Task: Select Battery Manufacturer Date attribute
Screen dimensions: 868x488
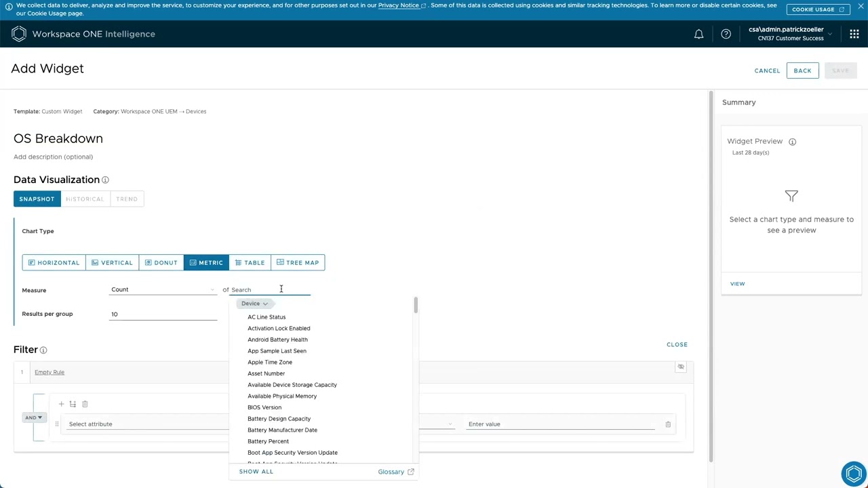Action: point(282,430)
